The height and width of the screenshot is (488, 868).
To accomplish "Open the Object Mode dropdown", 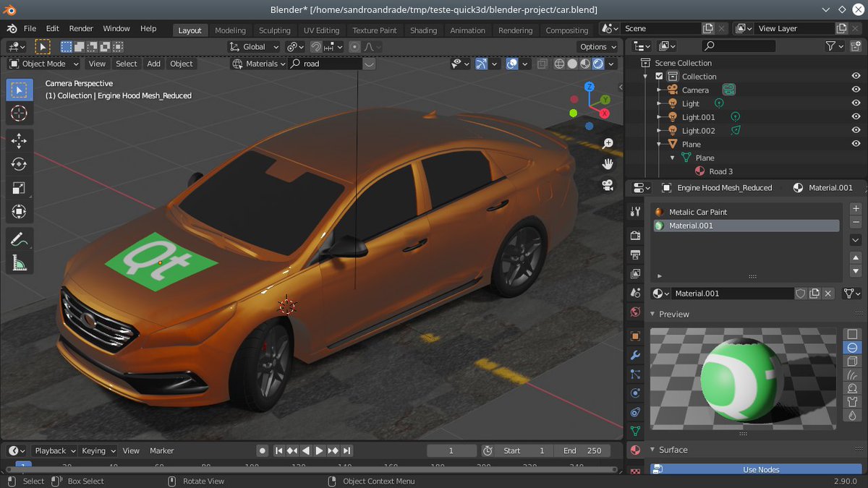I will 44,64.
